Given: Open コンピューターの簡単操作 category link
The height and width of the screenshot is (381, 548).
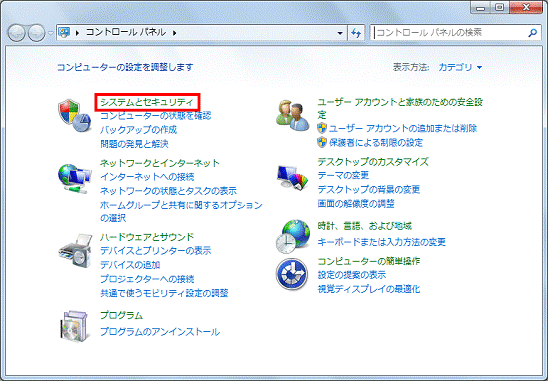Looking at the screenshot, I should pyautogui.click(x=369, y=261).
